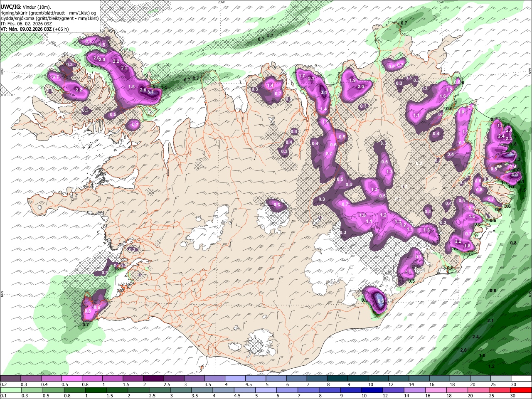Click the '4.5' label in bottom legend row

tap(237, 396)
